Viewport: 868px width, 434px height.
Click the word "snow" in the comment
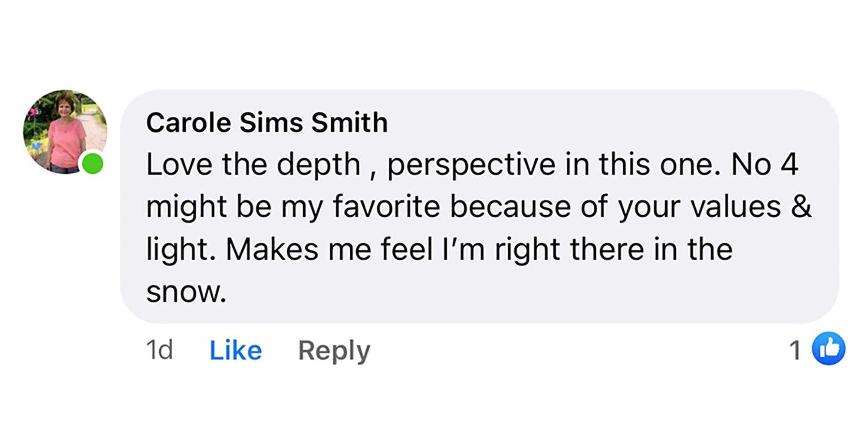pos(186,292)
